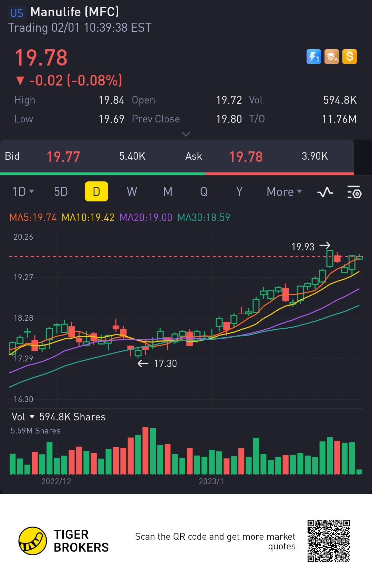372x588 pixels.
Task: Switch to the W weekly chart tab
Action: [132, 191]
